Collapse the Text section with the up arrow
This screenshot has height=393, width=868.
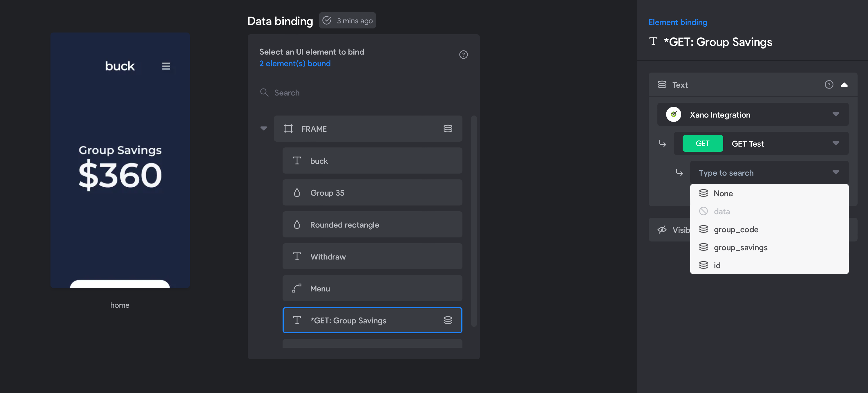click(844, 84)
